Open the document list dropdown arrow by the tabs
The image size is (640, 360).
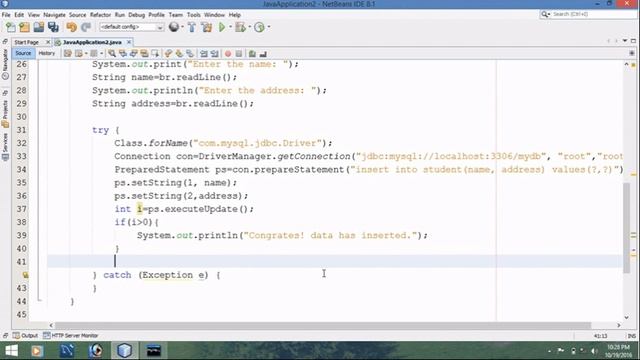625,41
